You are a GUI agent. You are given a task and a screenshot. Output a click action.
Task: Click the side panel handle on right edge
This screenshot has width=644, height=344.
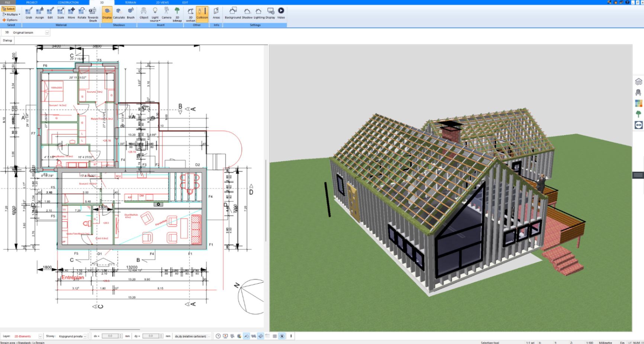(x=638, y=175)
